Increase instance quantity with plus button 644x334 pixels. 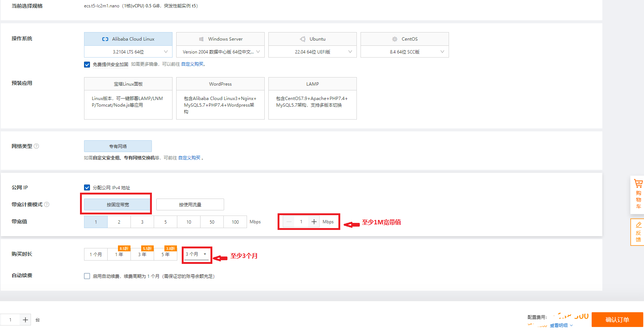tap(25, 320)
